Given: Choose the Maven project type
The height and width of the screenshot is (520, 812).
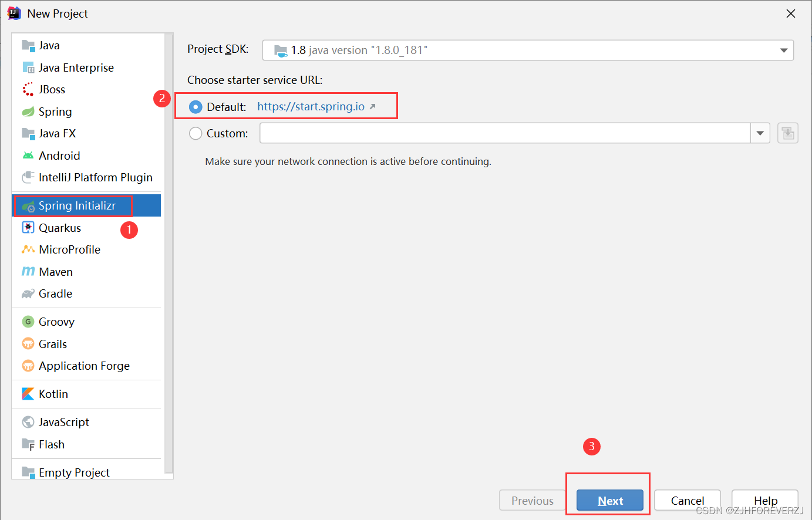Looking at the screenshot, I should pyautogui.click(x=86, y=272).
